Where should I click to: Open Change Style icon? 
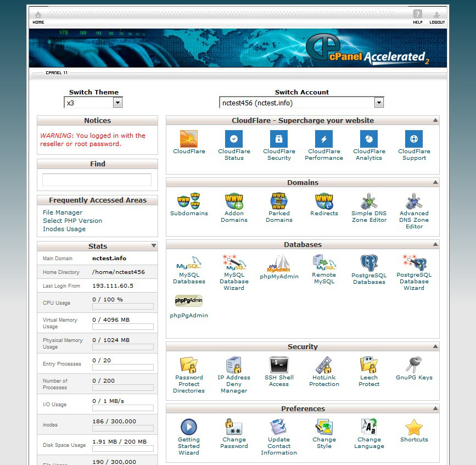[x=324, y=427]
